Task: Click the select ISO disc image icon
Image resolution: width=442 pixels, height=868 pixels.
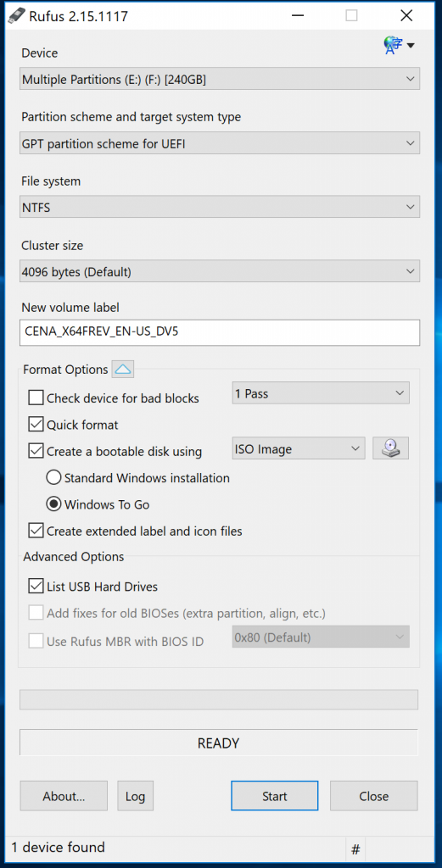Action: pos(390,448)
